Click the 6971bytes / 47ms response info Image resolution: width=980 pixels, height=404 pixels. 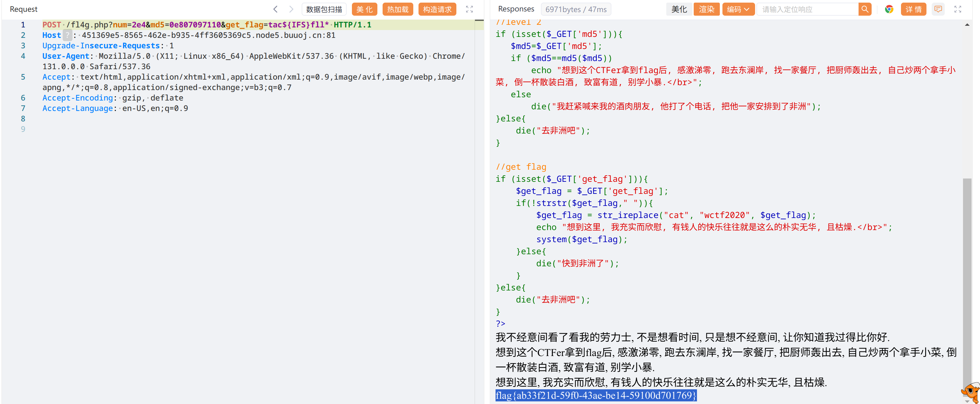click(x=576, y=9)
